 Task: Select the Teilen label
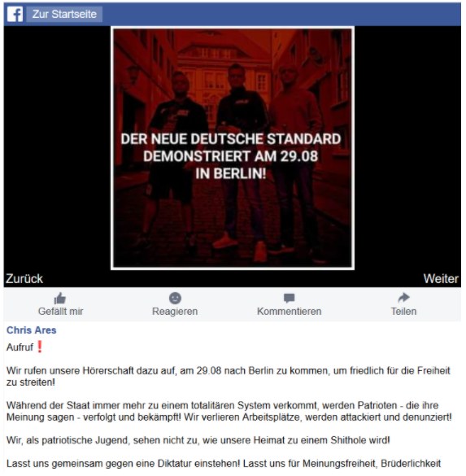tap(403, 311)
